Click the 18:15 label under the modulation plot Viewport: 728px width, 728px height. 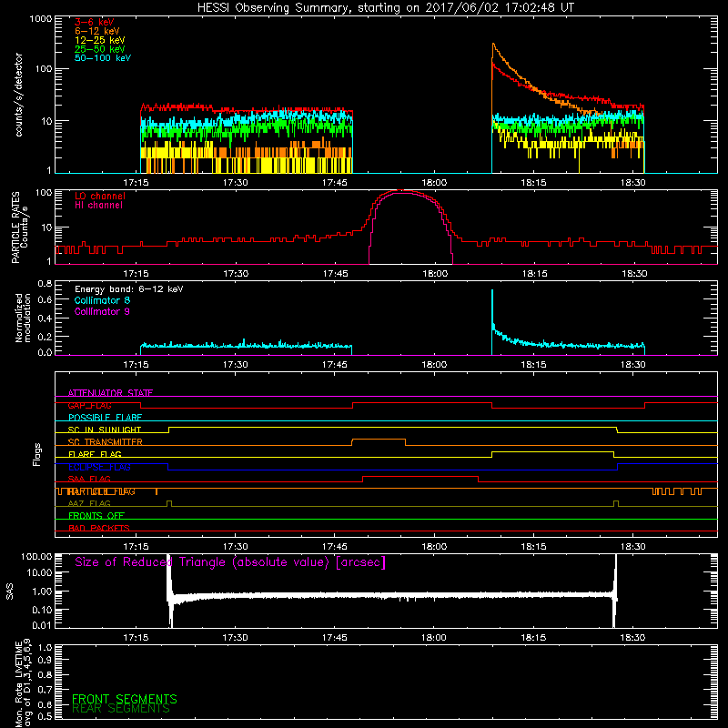(533, 365)
